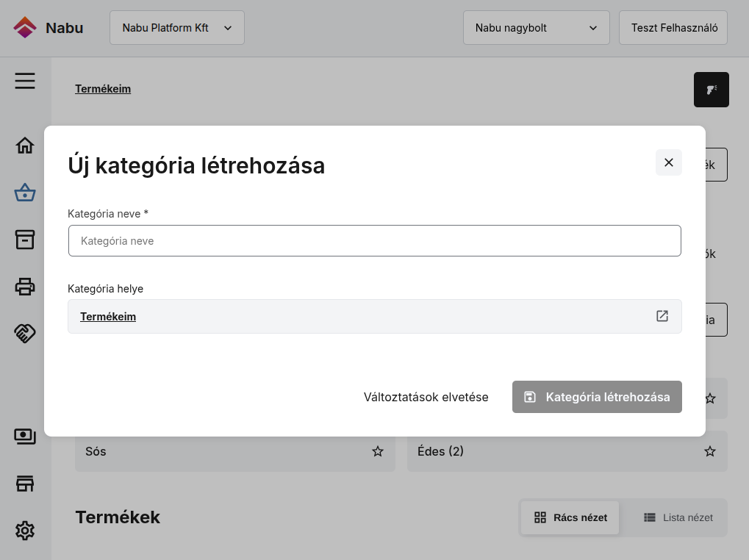Open the storefront sidebar icon
The image size is (749, 560).
coord(25,484)
